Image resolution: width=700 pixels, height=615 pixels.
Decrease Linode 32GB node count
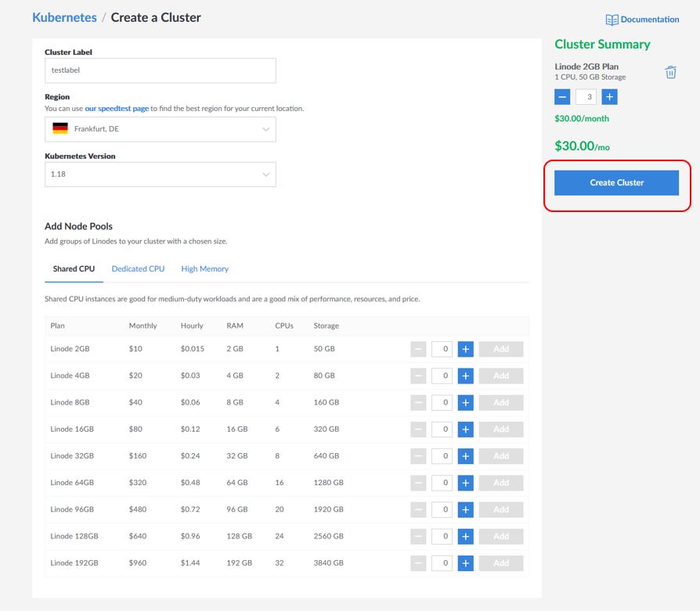point(418,456)
